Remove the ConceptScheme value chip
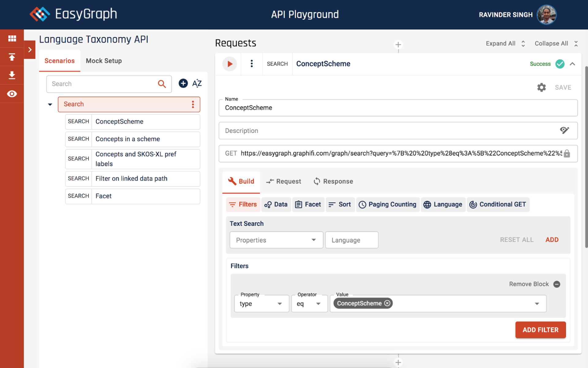The height and width of the screenshot is (368, 588). pos(387,303)
